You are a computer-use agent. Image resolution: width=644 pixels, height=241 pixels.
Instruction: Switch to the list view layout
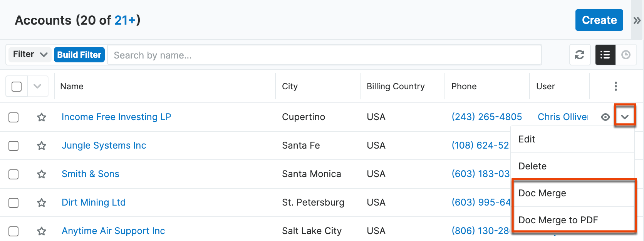coord(605,55)
